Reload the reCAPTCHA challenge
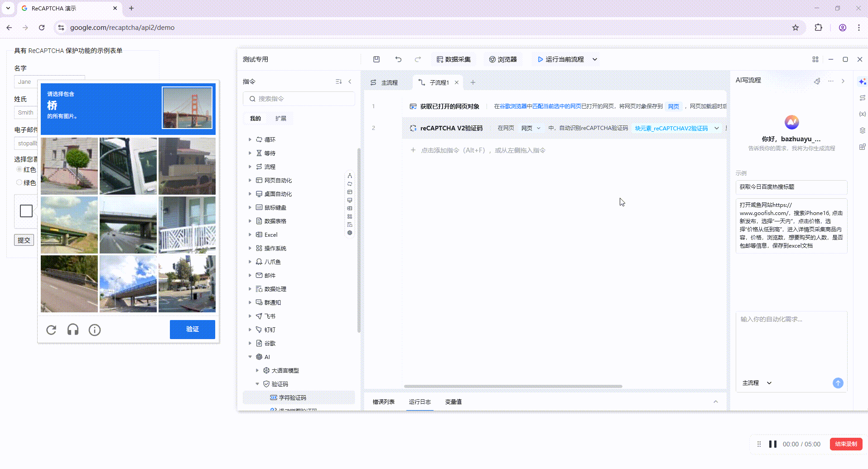The image size is (868, 469). coord(51,330)
